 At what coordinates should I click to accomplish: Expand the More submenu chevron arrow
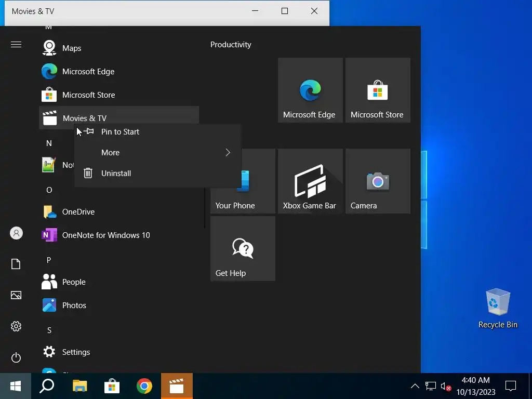[228, 153]
